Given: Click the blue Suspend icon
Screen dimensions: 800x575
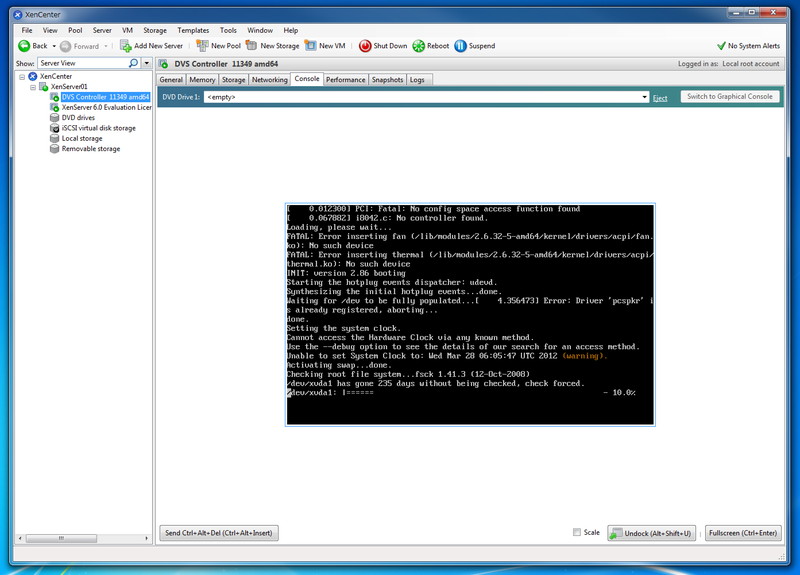Looking at the screenshot, I should coord(460,46).
